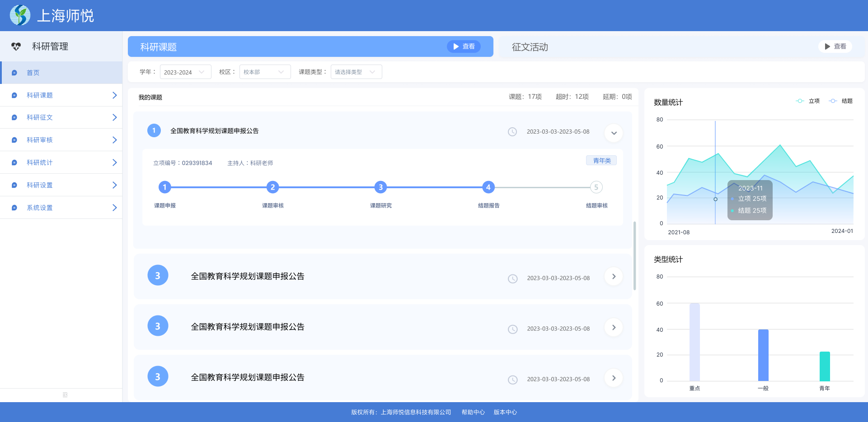Click the 系统设置 sidebar icon
868x422 pixels.
[x=14, y=208]
